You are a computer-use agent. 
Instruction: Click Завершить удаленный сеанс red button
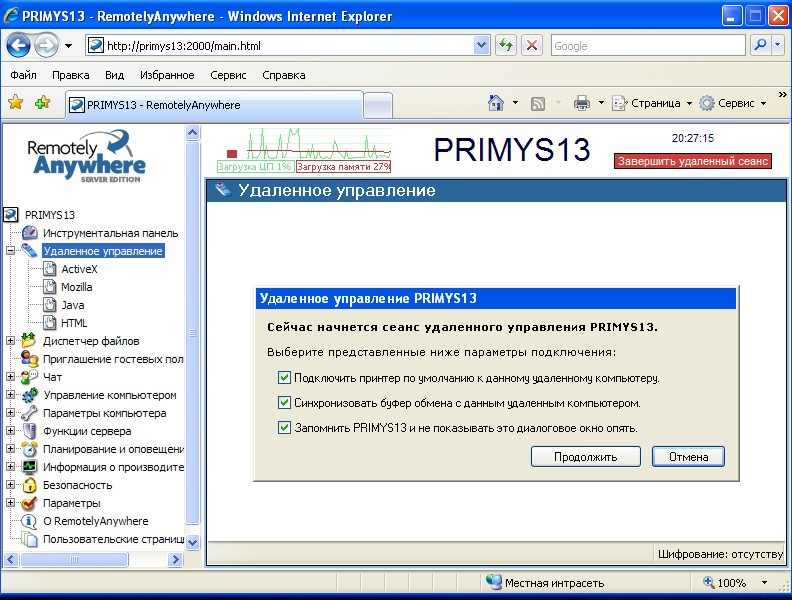tap(693, 161)
